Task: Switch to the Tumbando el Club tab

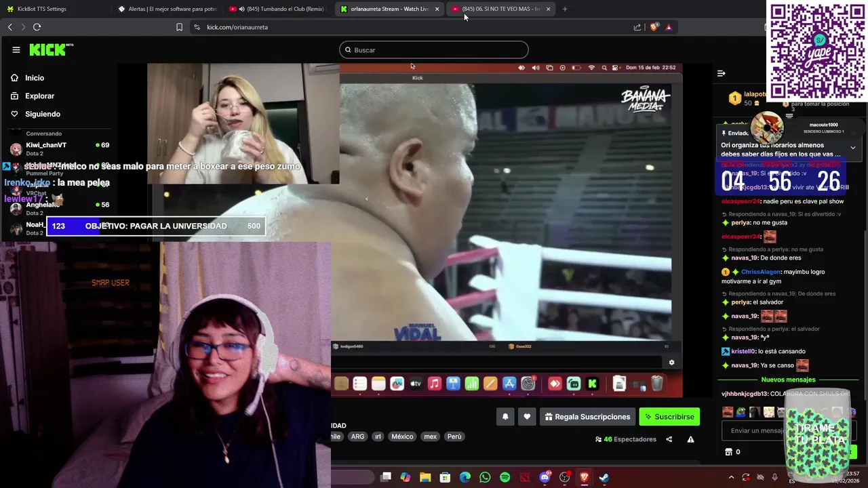Action: 278,9
